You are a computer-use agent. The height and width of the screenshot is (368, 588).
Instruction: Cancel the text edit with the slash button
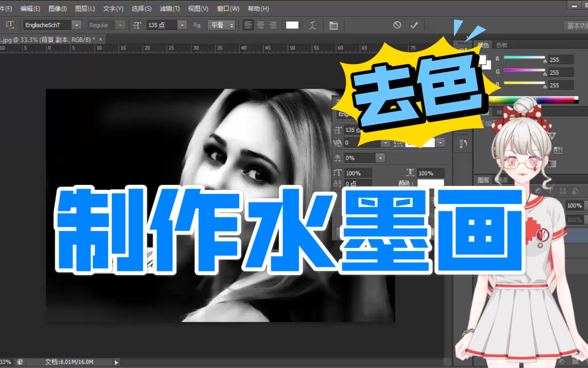pos(398,25)
